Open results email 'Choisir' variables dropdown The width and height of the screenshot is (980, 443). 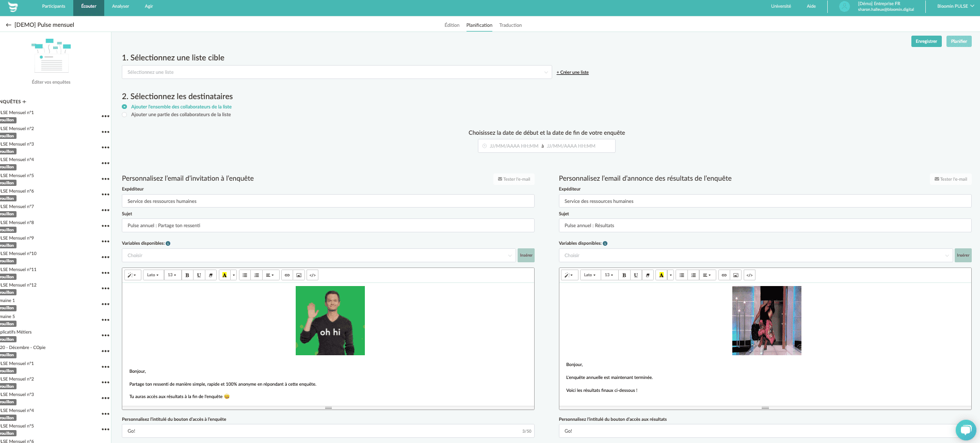(x=756, y=256)
